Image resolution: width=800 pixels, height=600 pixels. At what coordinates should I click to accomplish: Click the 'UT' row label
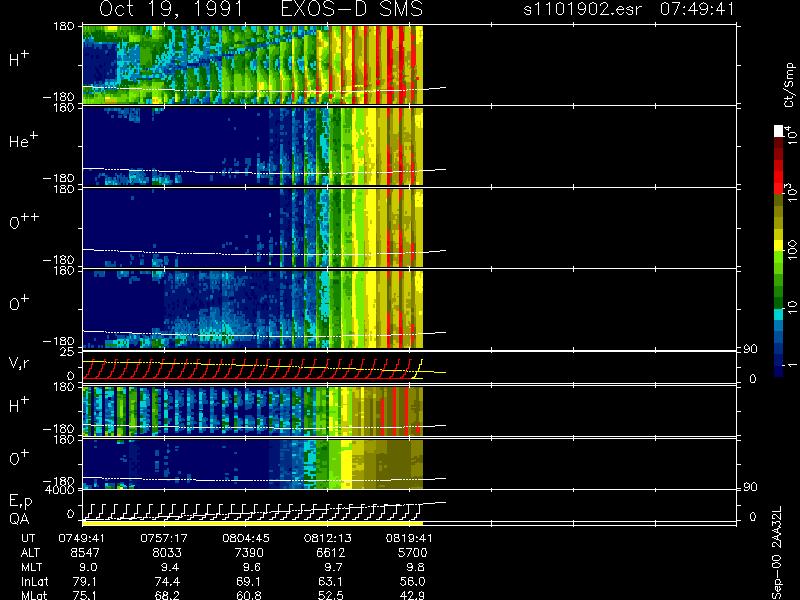point(28,538)
